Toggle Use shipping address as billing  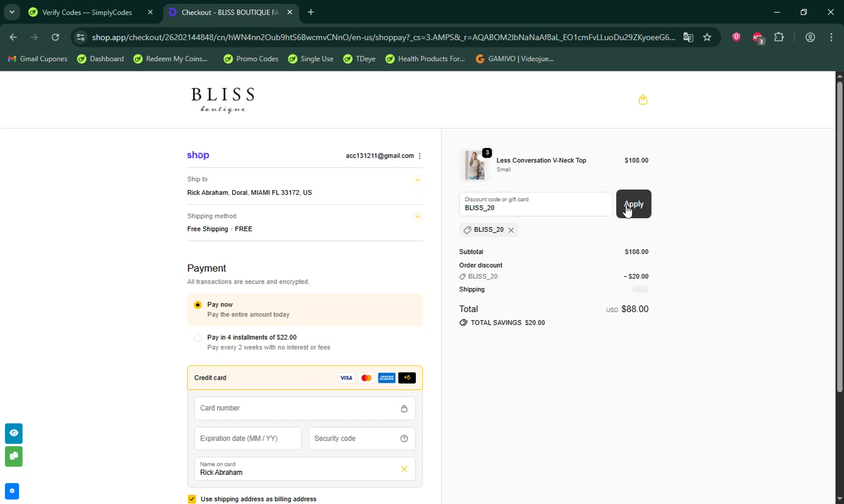click(x=192, y=499)
